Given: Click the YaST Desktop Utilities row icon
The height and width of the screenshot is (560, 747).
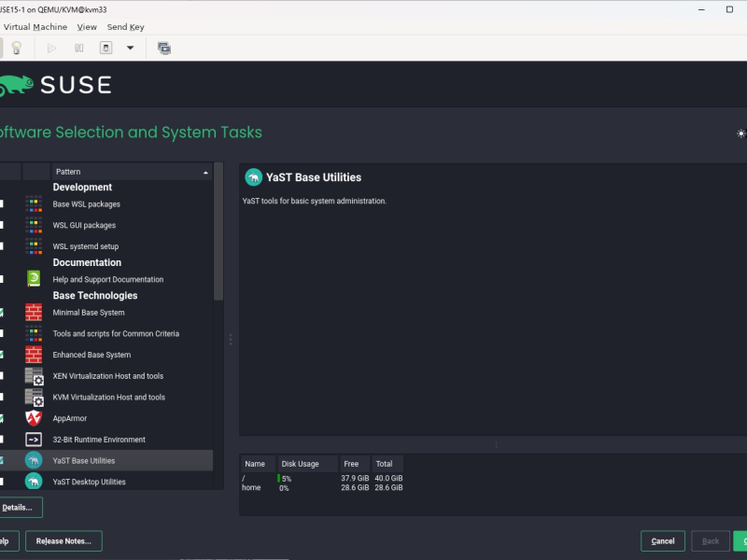Looking at the screenshot, I should point(34,482).
